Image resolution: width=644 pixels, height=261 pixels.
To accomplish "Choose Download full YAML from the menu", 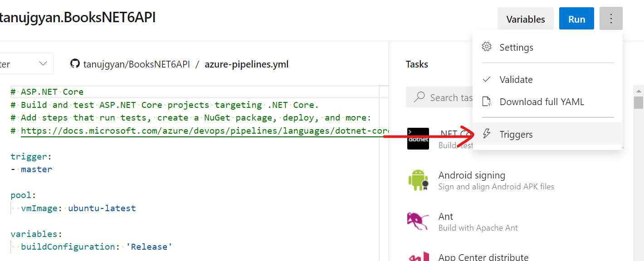I will 541,101.
